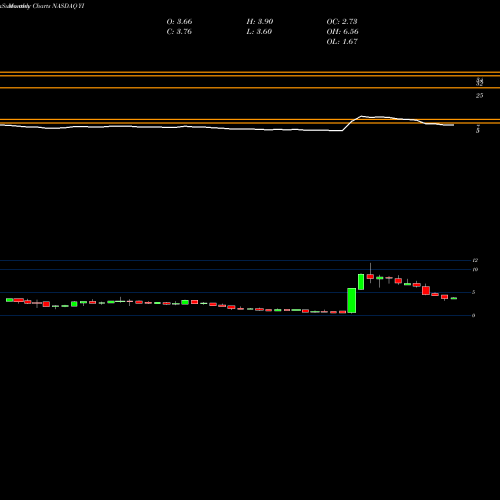Click the OL: 1.67 readout
The image size is (500, 500).
point(342,42)
